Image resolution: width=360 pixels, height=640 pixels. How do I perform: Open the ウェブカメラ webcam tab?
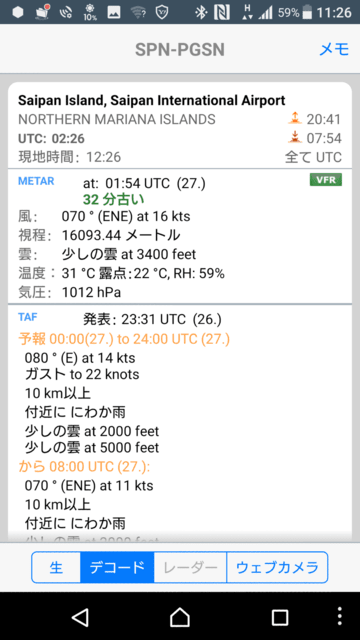(277, 567)
